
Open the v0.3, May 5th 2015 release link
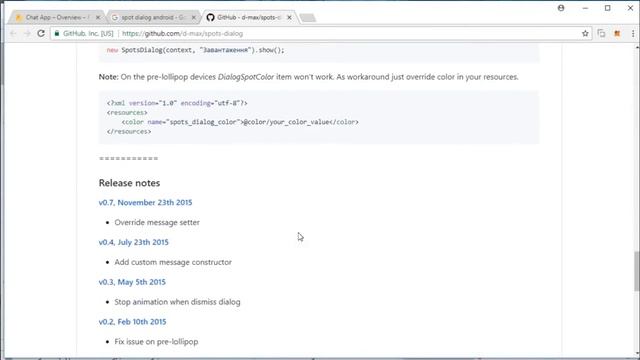coord(132,282)
